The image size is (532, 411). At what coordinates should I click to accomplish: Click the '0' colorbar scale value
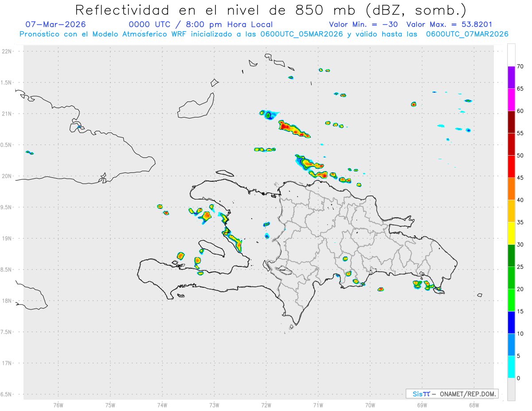pos(518,378)
